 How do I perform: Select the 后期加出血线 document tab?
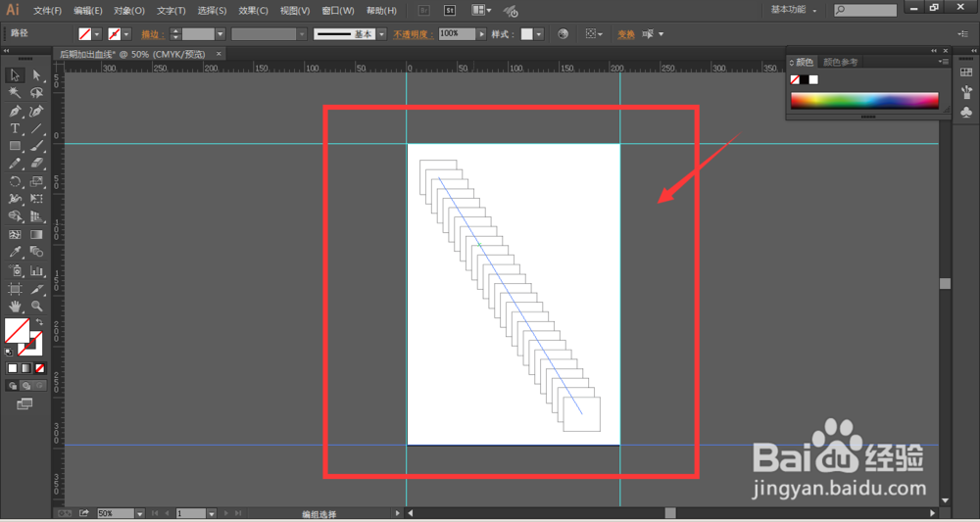point(132,54)
